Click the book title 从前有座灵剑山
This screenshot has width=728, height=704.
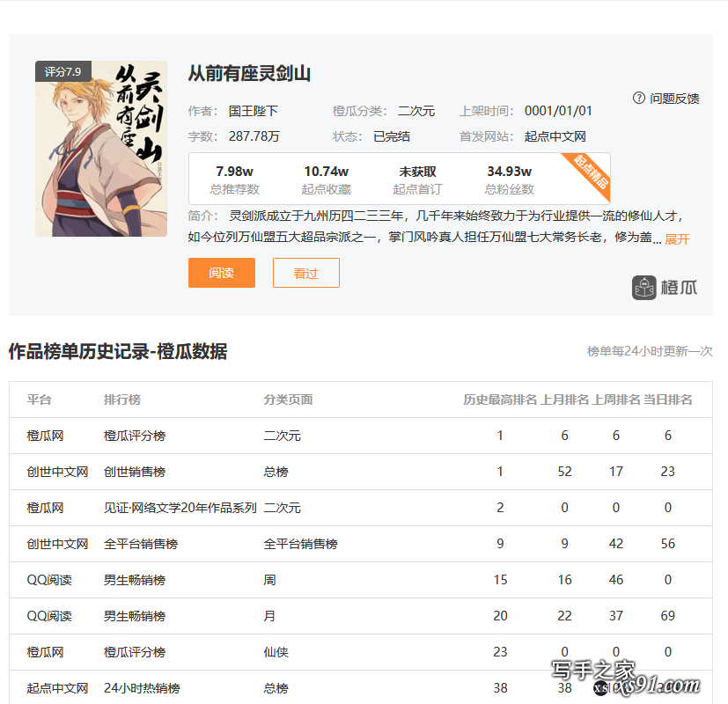[249, 74]
